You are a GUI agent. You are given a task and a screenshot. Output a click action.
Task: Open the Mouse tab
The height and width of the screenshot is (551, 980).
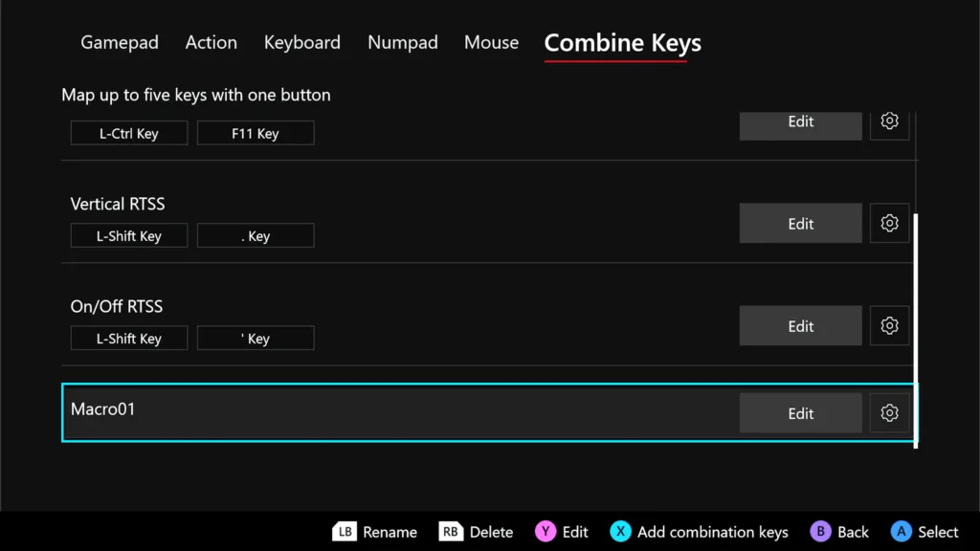click(x=491, y=42)
